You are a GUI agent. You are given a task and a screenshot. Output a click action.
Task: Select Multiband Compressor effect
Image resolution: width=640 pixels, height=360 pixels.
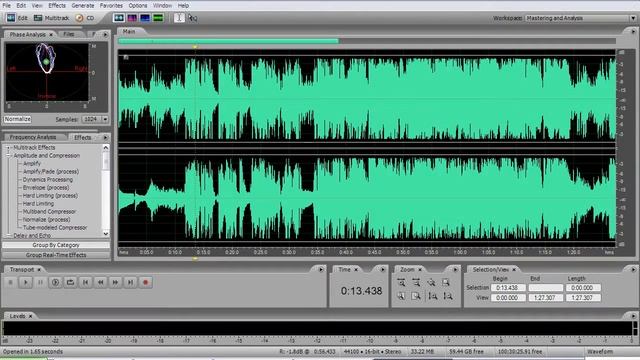coord(49,211)
